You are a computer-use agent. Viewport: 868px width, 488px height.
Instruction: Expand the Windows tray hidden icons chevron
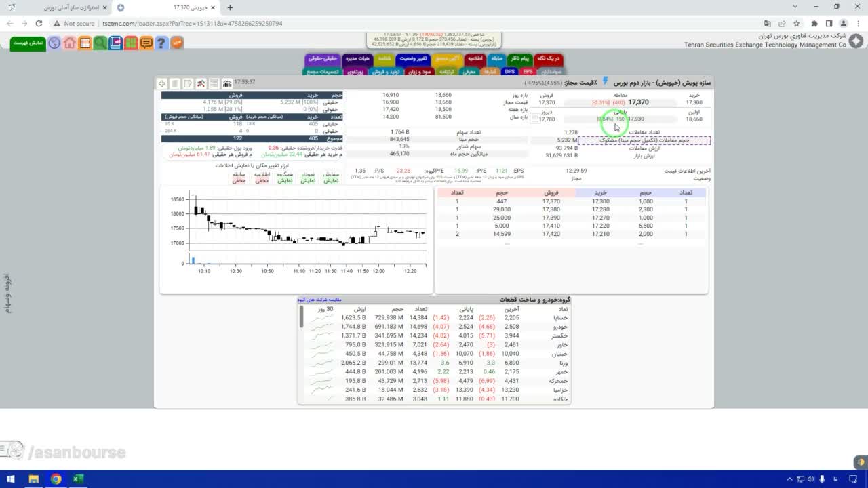(789, 479)
